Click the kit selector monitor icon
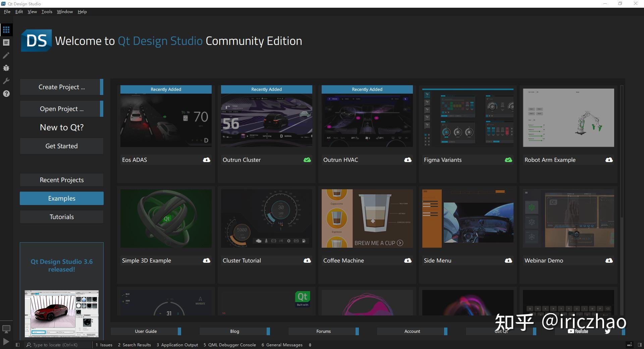Viewport: 644px width, 349px height. pyautogui.click(x=6, y=329)
